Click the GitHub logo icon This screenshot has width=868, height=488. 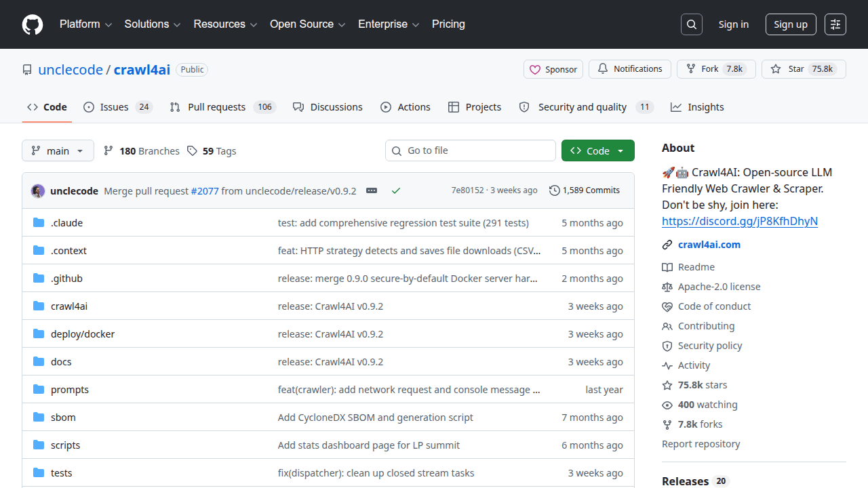pos(33,24)
